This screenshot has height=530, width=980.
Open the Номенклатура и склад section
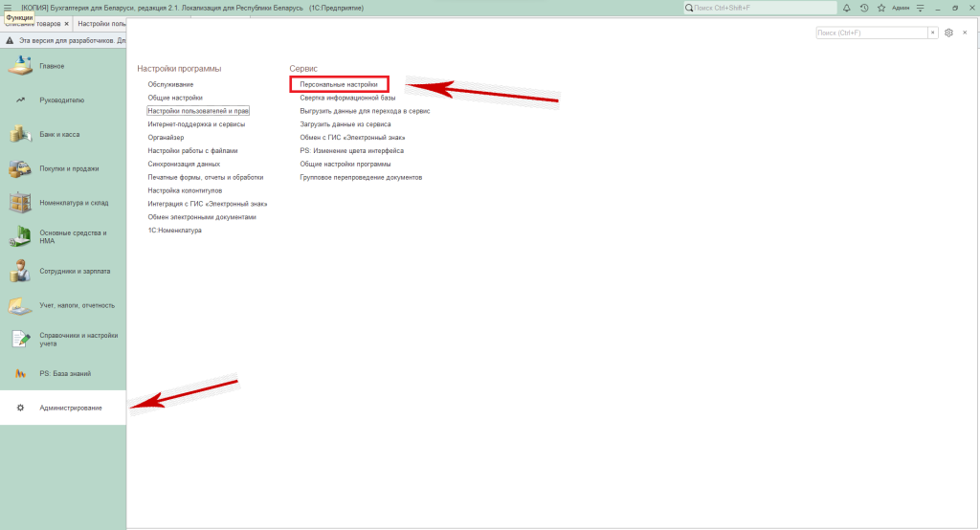point(73,203)
